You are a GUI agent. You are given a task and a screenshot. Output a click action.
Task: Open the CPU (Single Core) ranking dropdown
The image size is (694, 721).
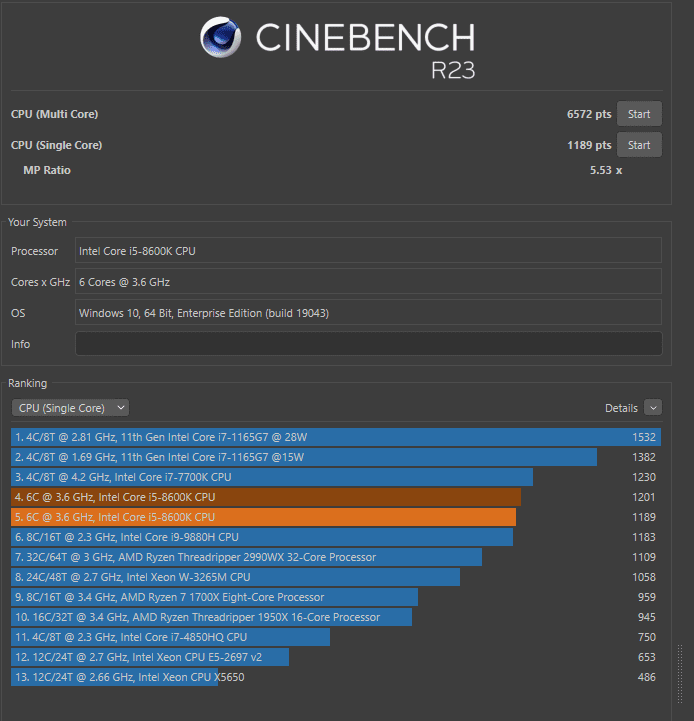(x=70, y=408)
